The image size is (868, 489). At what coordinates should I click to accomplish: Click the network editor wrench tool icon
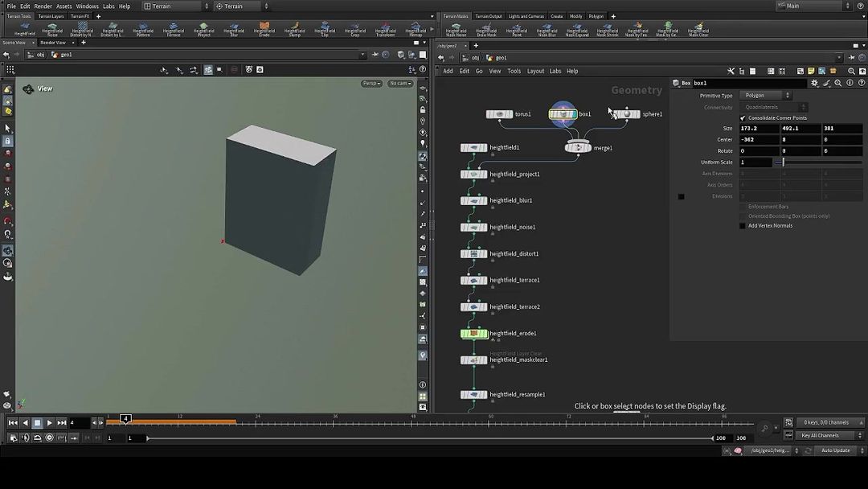pos(731,71)
